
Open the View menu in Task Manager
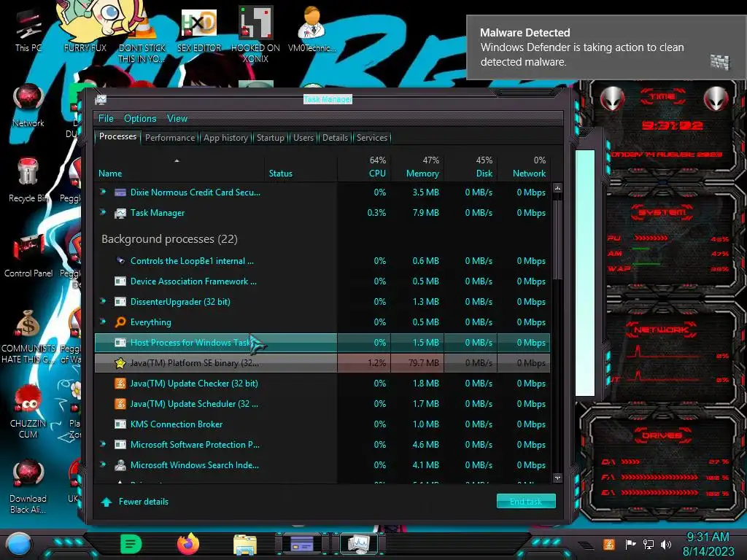click(177, 119)
